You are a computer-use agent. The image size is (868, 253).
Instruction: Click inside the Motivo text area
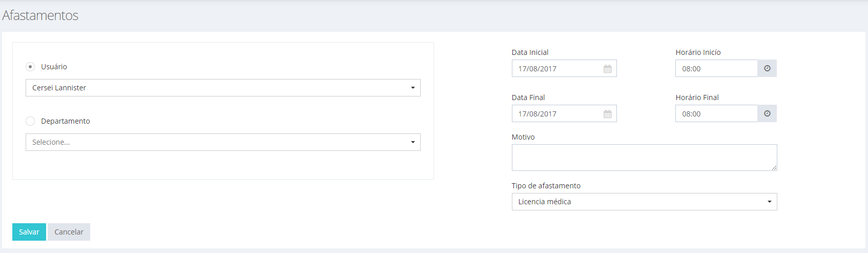click(x=644, y=158)
